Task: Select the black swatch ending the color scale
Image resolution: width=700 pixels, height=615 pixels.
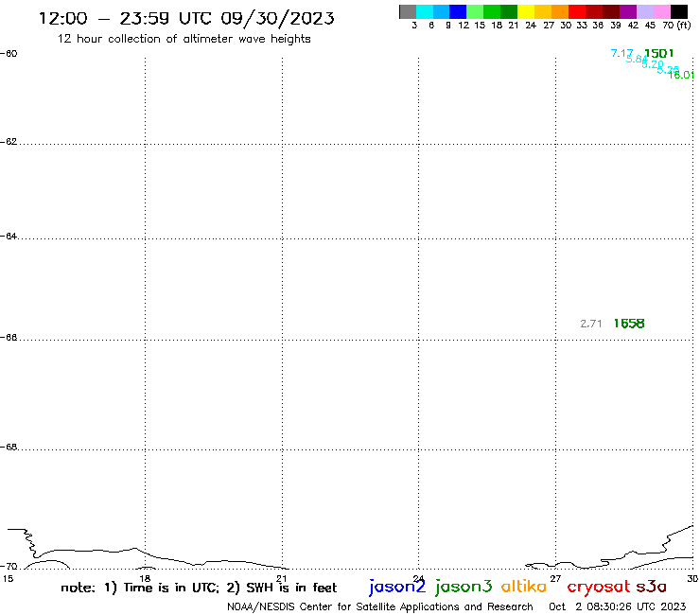Action: click(679, 11)
